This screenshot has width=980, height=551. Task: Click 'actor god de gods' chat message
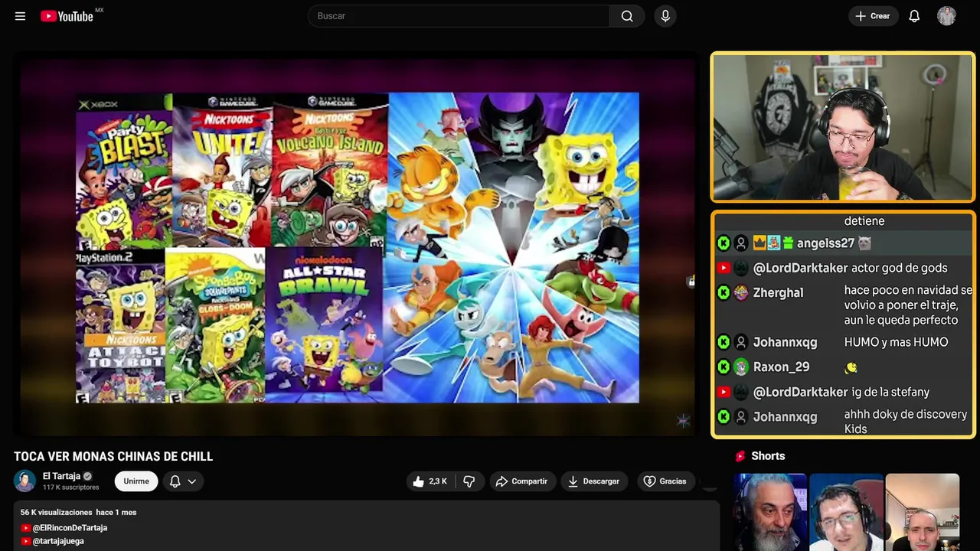click(x=899, y=268)
